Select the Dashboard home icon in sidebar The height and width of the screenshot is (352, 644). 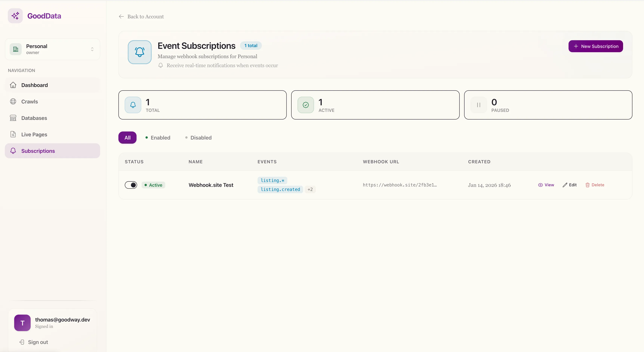[13, 85]
